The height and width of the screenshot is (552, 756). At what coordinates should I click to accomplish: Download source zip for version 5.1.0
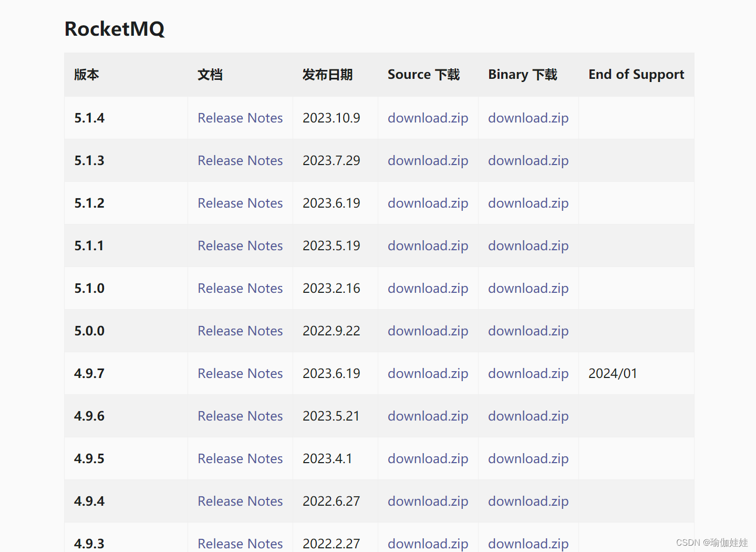click(x=428, y=288)
